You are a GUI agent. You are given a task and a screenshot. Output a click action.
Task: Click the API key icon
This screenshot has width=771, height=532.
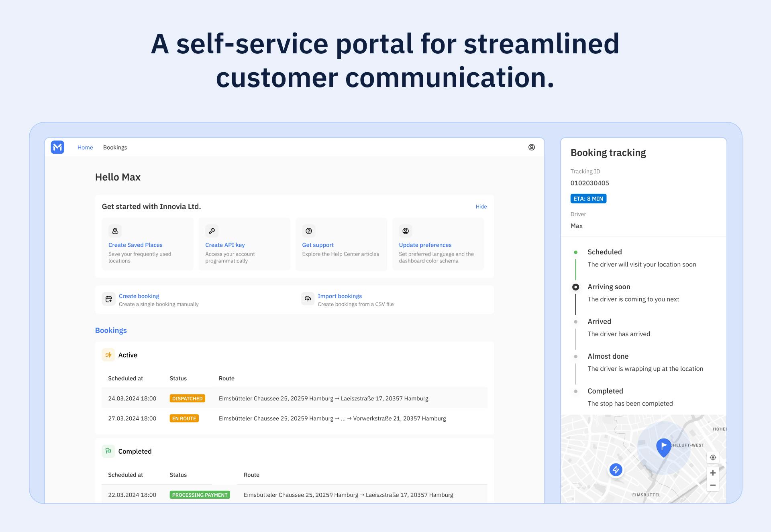tap(212, 231)
